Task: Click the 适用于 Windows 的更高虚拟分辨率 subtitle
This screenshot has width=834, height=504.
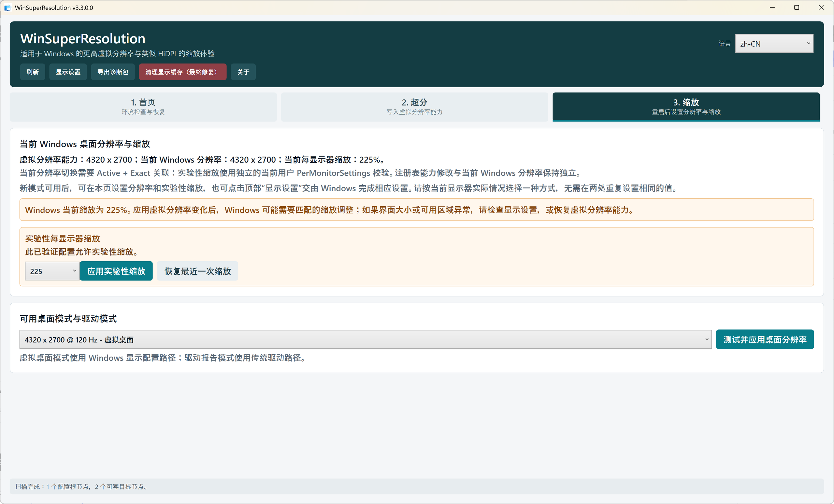Action: [x=117, y=53]
